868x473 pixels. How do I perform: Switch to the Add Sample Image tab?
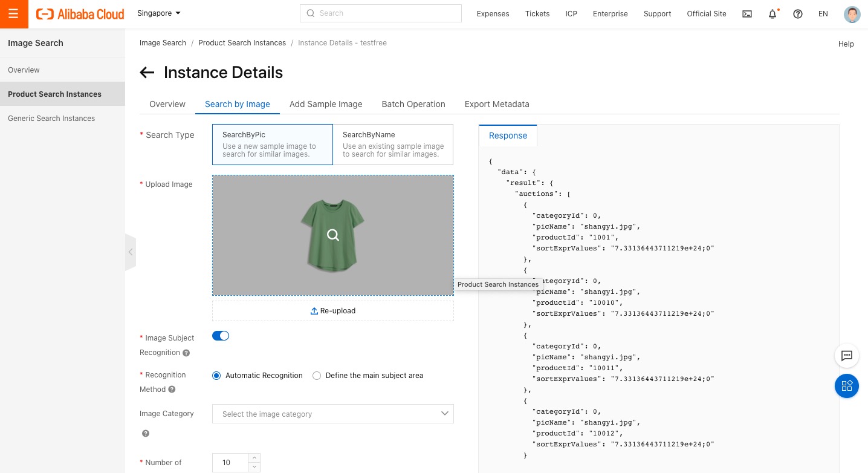click(x=326, y=104)
